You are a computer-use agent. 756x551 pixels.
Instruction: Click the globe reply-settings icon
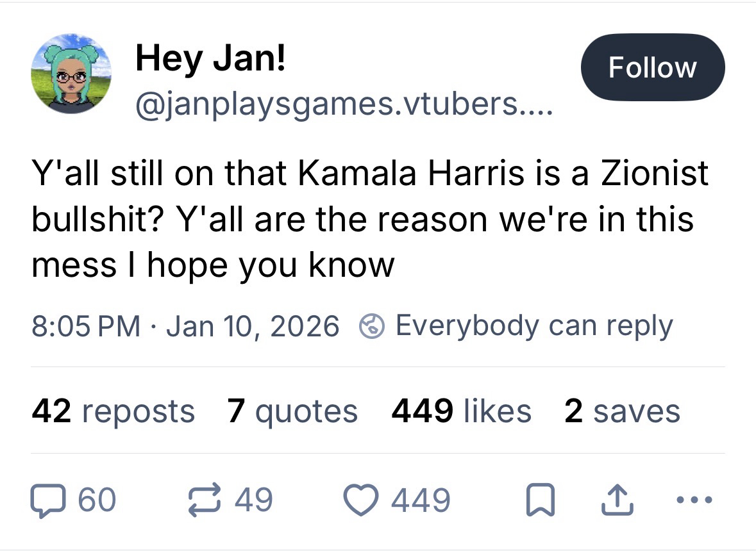(371, 327)
